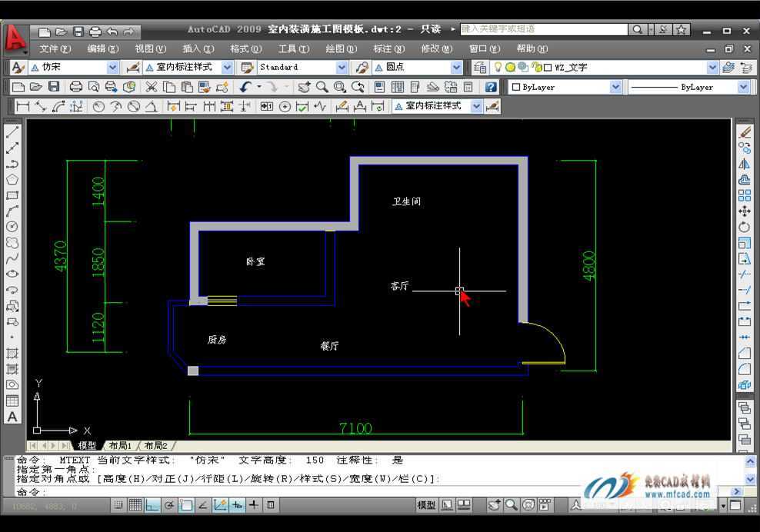760x532 pixels.
Task: Select the Multiline Text A tool
Action: (x=12, y=417)
